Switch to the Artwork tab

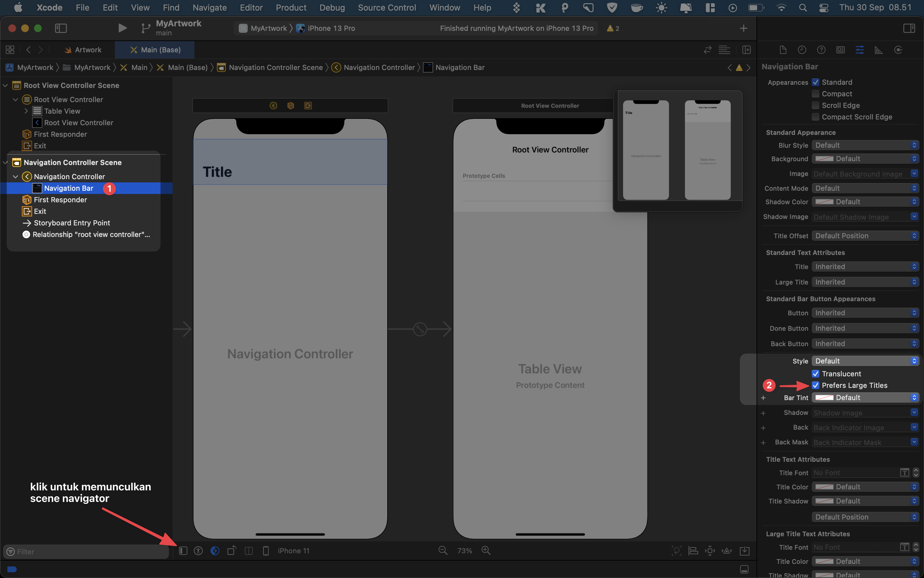pyautogui.click(x=83, y=50)
